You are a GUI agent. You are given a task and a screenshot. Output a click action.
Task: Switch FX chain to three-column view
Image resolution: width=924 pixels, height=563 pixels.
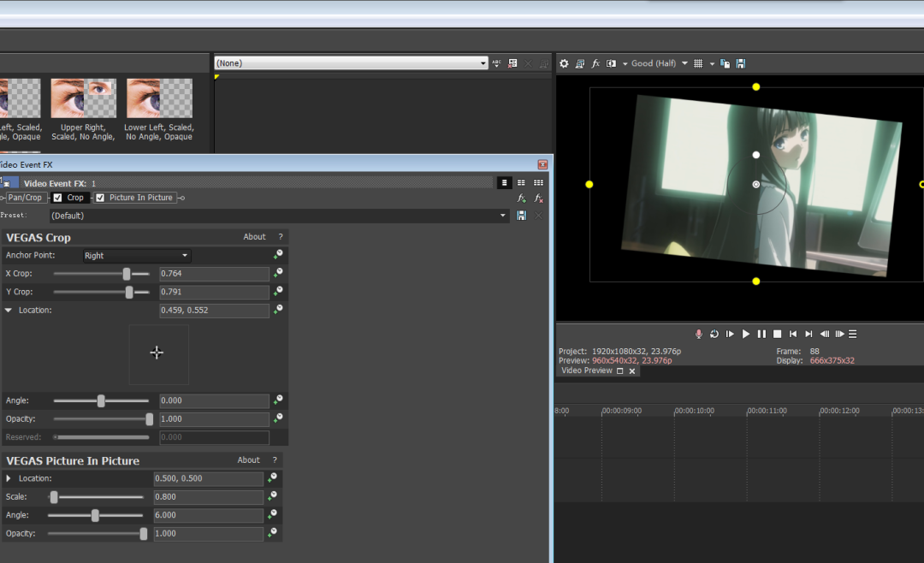pos(539,183)
